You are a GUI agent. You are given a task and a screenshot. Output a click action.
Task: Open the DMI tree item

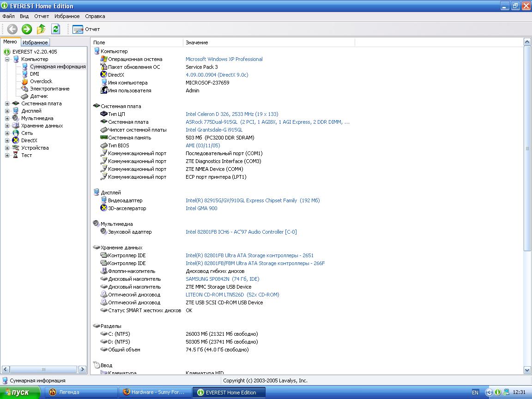34,74
